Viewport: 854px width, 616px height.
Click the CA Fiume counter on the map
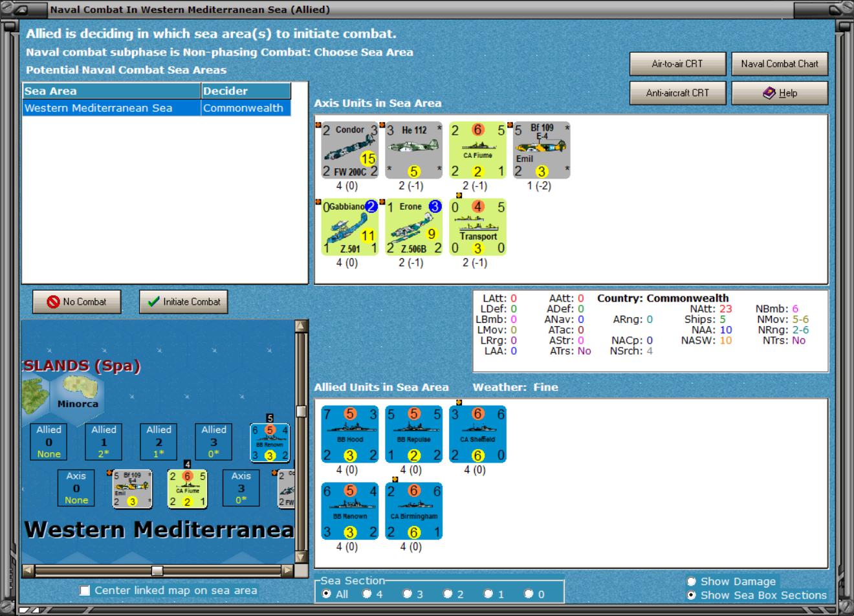pyautogui.click(x=187, y=489)
